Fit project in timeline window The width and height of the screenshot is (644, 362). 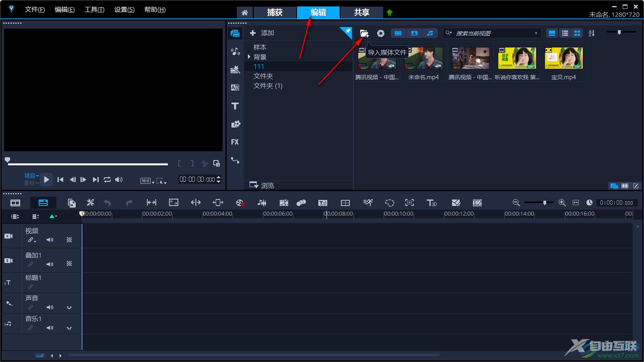[576, 203]
